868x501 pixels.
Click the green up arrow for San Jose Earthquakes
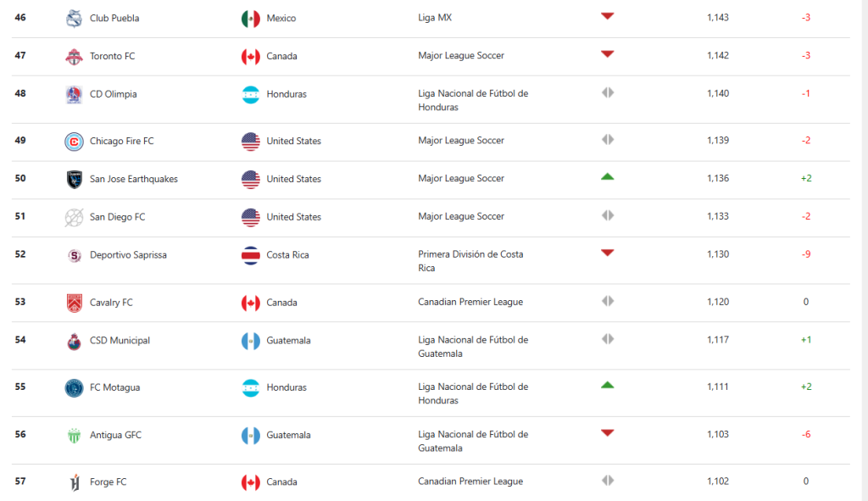[x=607, y=177]
